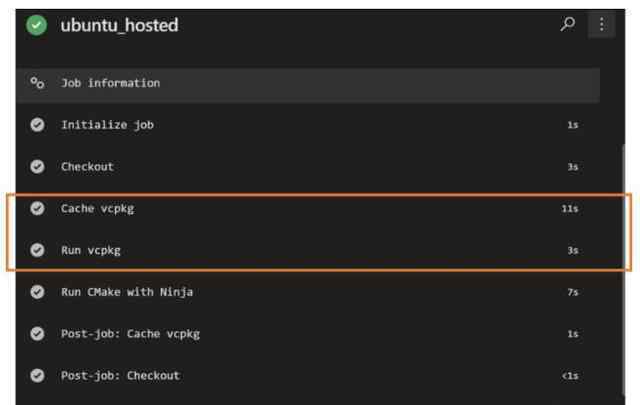640x405 pixels.
Task: Open the Checkout step log
Action: coord(308,167)
